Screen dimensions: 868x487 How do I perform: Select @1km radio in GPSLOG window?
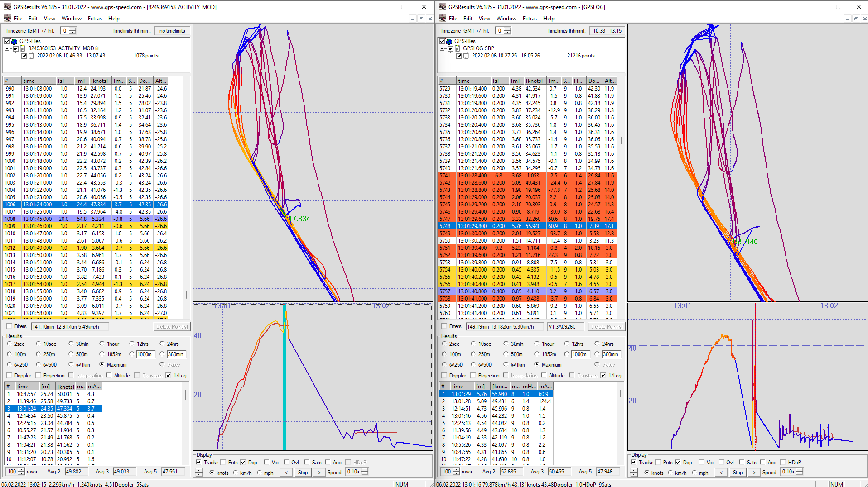[x=506, y=365]
